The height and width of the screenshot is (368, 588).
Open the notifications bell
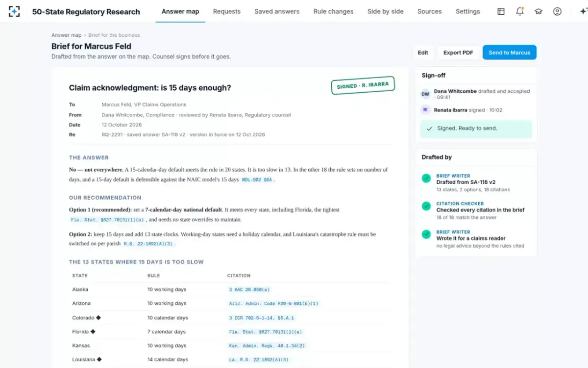tap(520, 11)
